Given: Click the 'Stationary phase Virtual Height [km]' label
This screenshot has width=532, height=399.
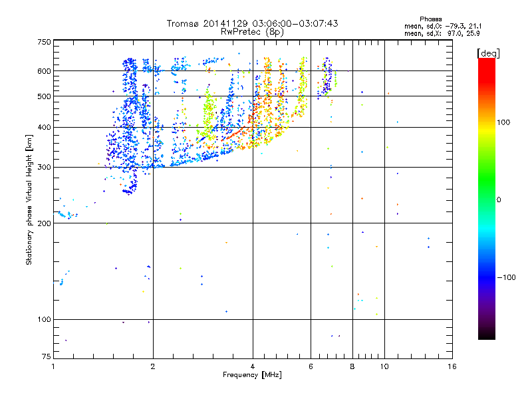Looking at the screenshot, I should coord(29,199).
